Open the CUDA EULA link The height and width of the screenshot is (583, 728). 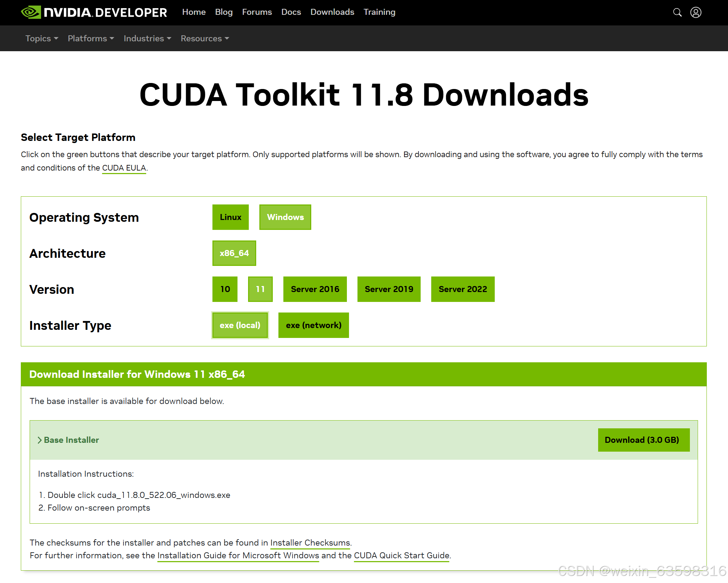[124, 168]
